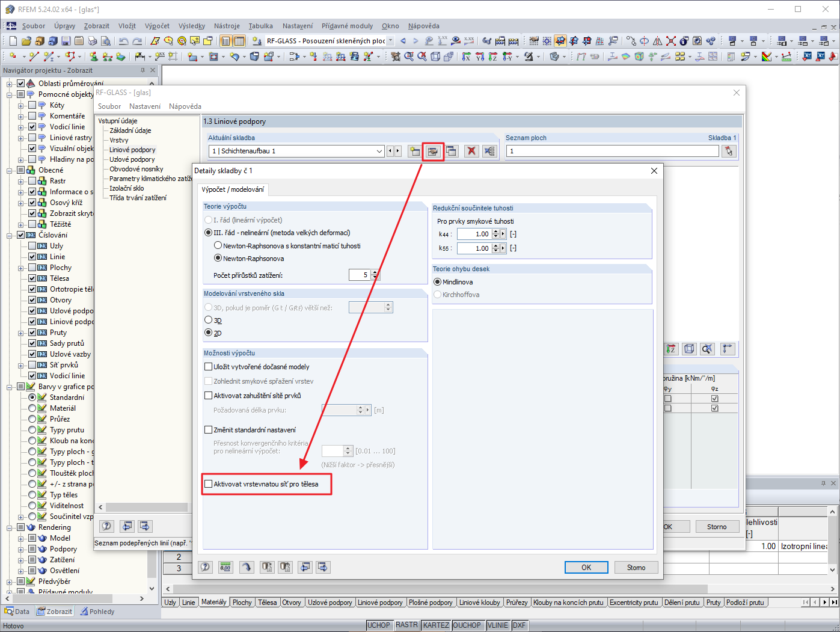Switch to the Uzlové podpory table tab
Viewport: 840px width, 632px height.
[330, 603]
